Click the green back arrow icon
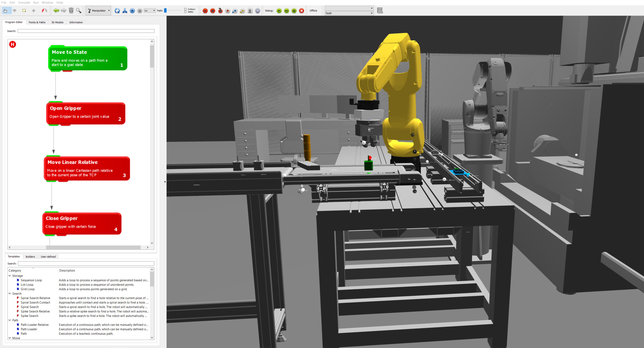Viewport: 644px width, 348px height. [56, 10]
